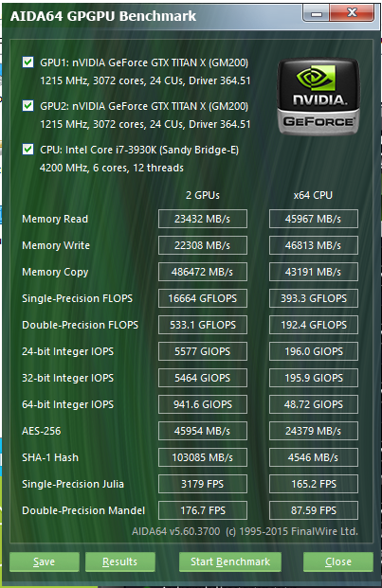The image size is (382, 588).
Task: Toggle the CPU Intel Core i7-3930K checkbox
Action: coord(28,149)
